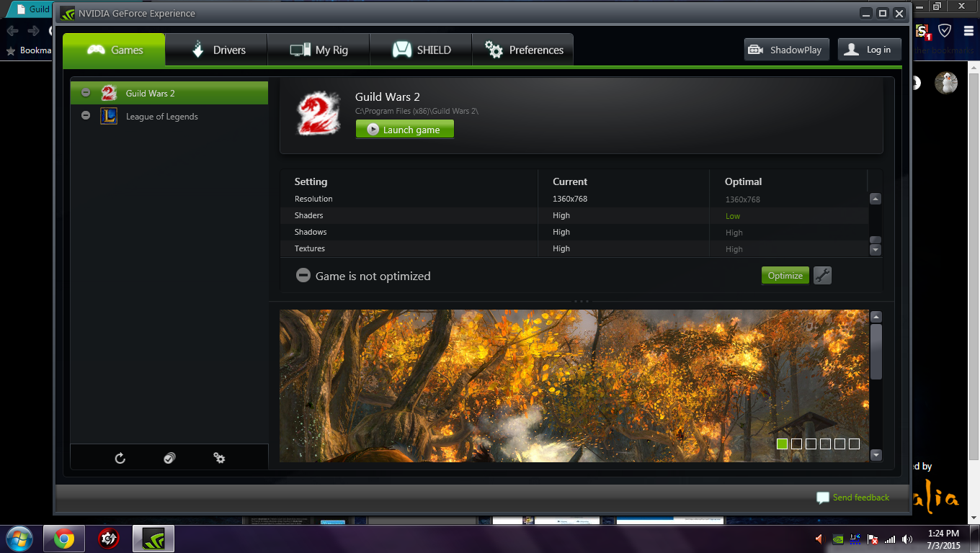Click GeForce Experience taskbar button
This screenshot has height=553, width=980.
pos(153,539)
